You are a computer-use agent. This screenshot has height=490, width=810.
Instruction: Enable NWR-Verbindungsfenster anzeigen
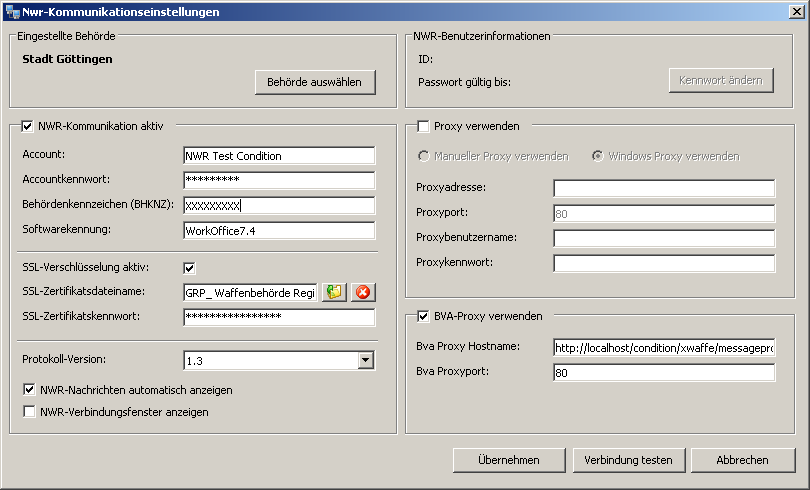[x=29, y=411]
